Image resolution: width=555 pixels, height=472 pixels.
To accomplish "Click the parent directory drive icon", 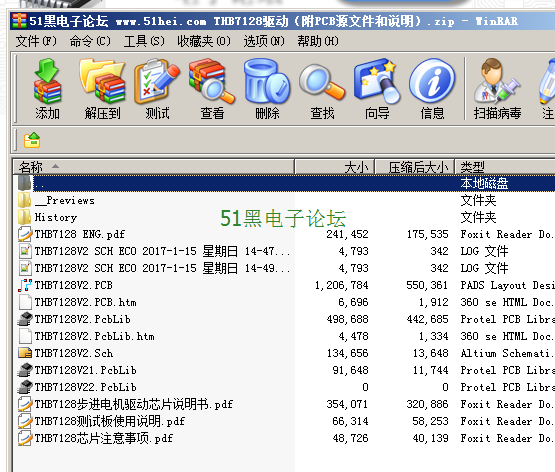I will coord(25,183).
